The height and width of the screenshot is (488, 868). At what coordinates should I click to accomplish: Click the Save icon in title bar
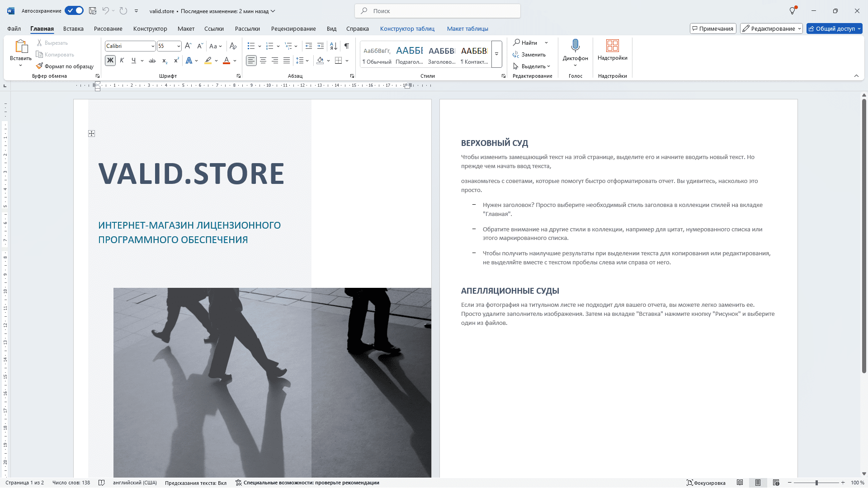(x=92, y=11)
